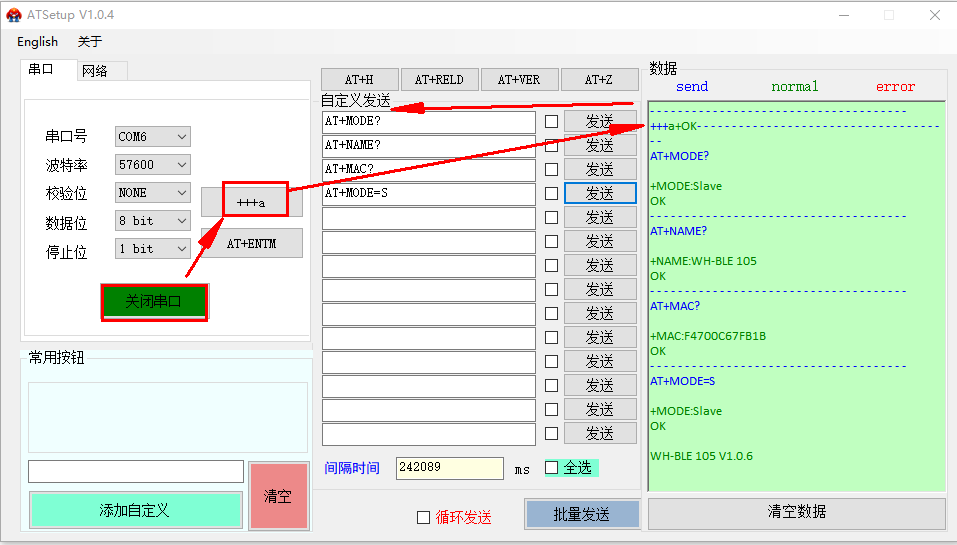The height and width of the screenshot is (545, 957).
Task: Switch to the 网络 tab
Action: (95, 70)
